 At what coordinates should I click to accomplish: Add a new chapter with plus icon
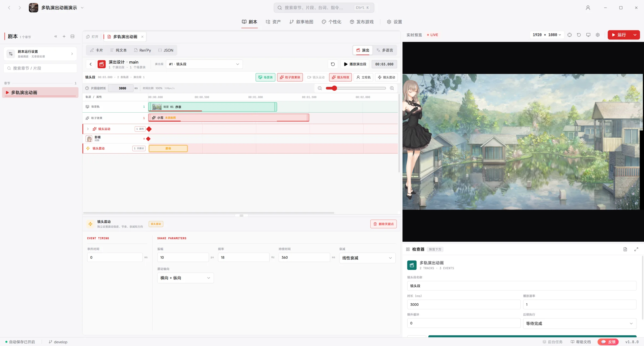pyautogui.click(x=64, y=36)
